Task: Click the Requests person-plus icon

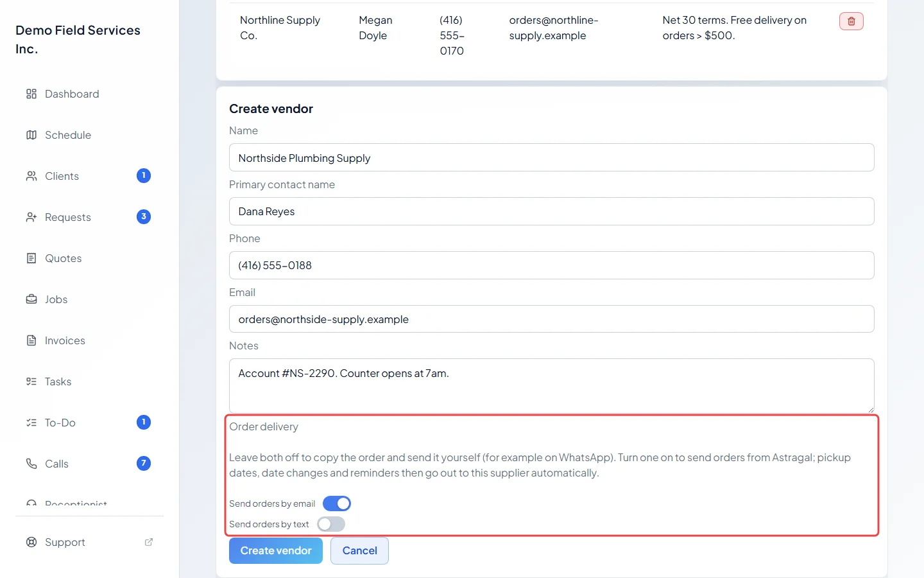Action: coord(31,217)
